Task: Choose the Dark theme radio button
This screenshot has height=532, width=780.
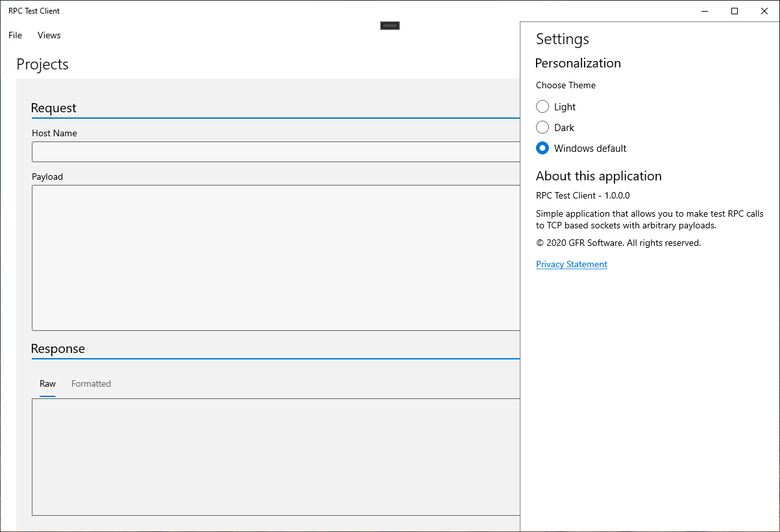Action: (x=542, y=127)
